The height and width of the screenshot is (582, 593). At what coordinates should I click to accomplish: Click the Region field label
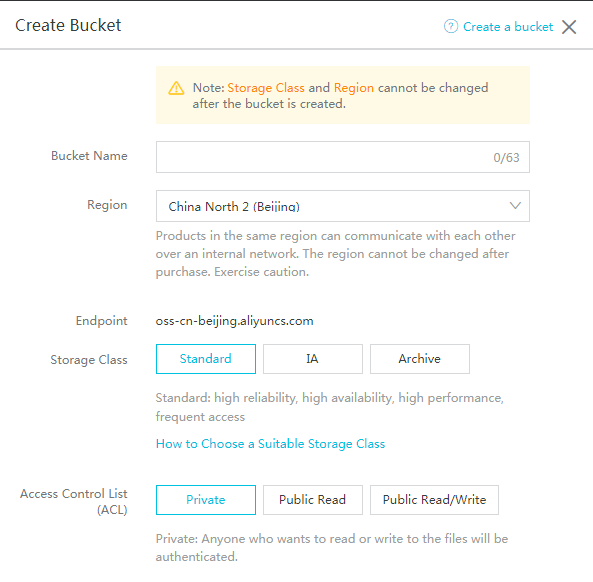pos(107,205)
